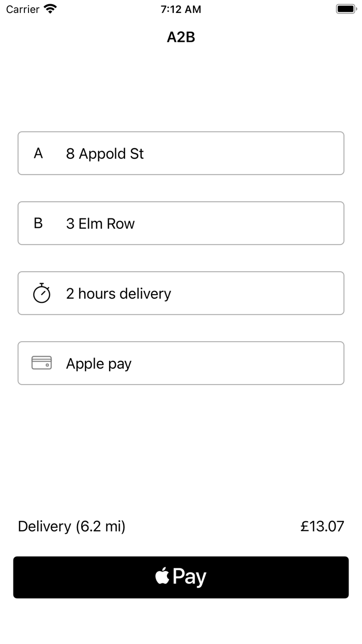Open the "Apple pay" payment method selector
Screen dimensions: 362x644
pos(99,363)
